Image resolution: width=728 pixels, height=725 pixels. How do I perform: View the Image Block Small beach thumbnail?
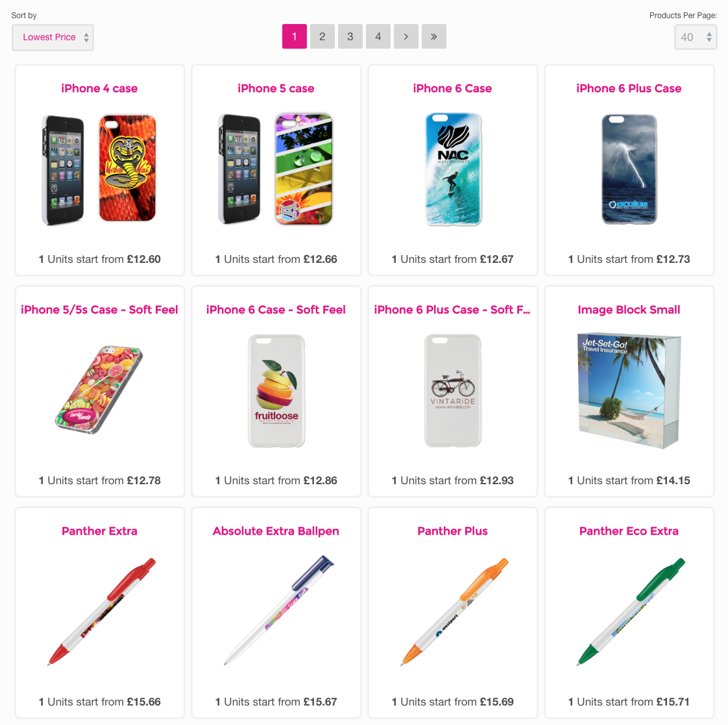point(629,391)
